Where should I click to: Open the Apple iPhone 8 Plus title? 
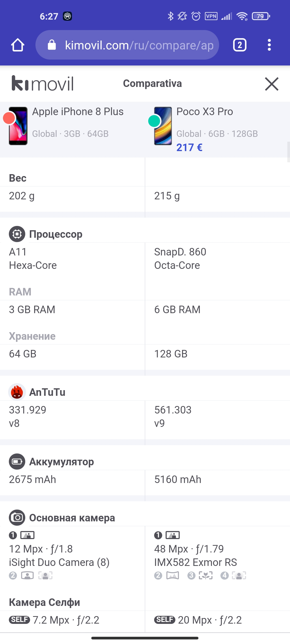[x=78, y=112]
